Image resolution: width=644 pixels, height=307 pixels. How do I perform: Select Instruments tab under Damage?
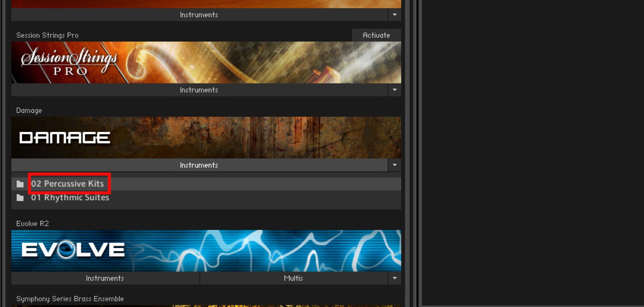(x=199, y=165)
